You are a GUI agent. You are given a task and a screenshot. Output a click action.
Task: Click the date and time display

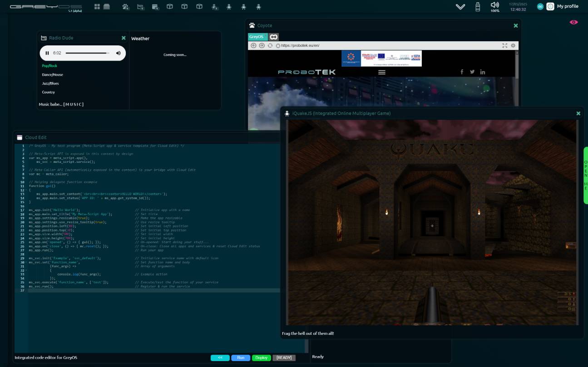[518, 7]
